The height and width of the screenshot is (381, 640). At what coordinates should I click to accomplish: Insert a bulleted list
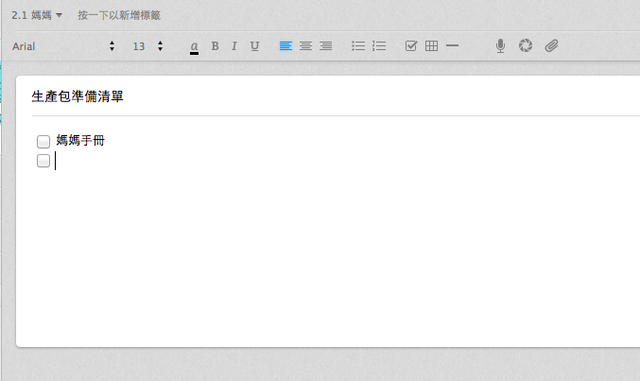pyautogui.click(x=358, y=46)
